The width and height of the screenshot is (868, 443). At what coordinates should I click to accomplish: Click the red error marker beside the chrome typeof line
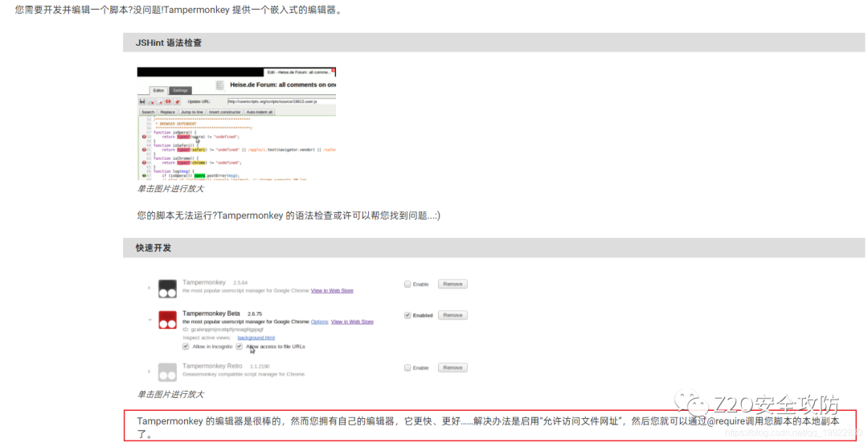coord(144,162)
